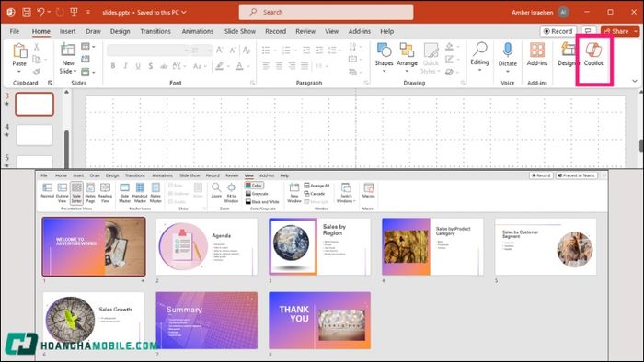Screen dimensions: 644x362
Task: Enable Ruler checkbox in lower window
Action: point(176,186)
